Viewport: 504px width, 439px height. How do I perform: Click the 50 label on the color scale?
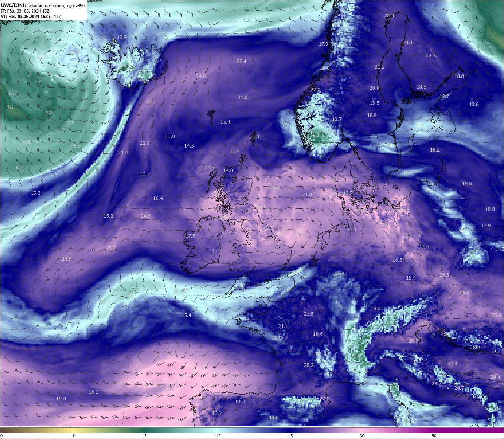click(x=434, y=436)
